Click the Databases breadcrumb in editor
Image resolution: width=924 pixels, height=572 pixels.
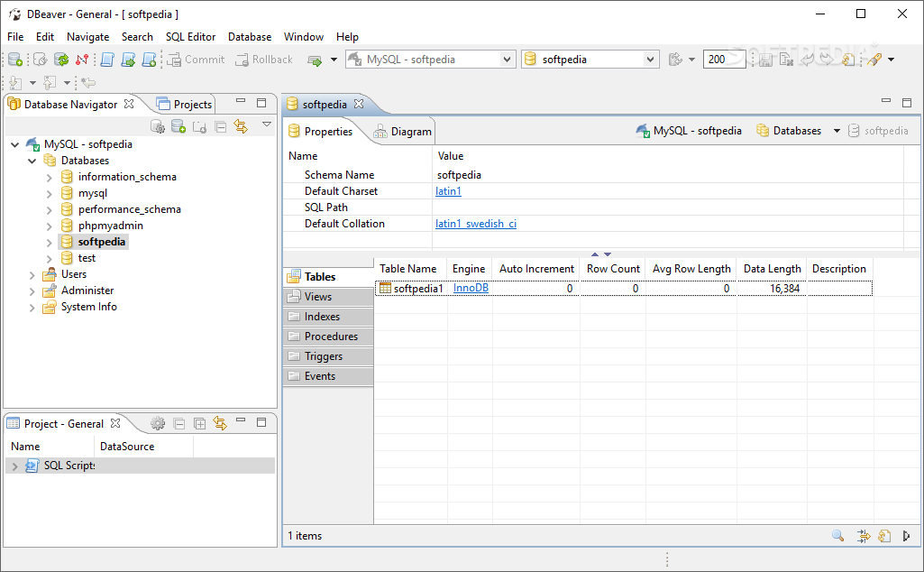pos(789,131)
